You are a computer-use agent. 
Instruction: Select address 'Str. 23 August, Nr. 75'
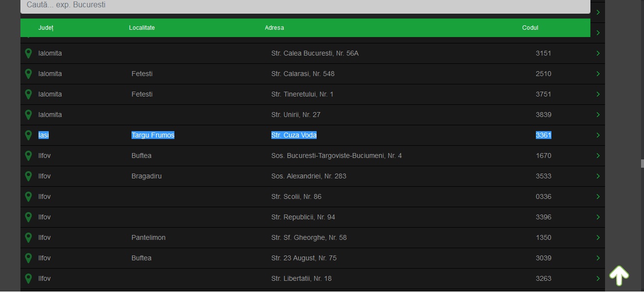pyautogui.click(x=304, y=258)
